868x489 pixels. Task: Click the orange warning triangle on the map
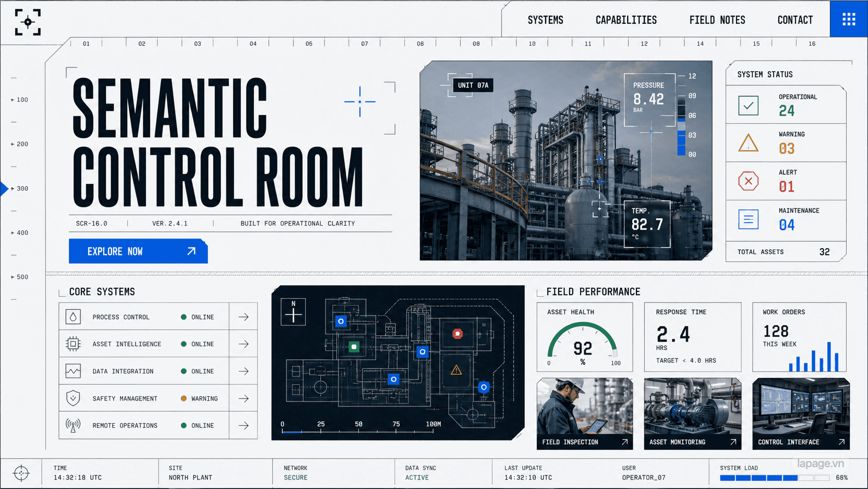(456, 370)
